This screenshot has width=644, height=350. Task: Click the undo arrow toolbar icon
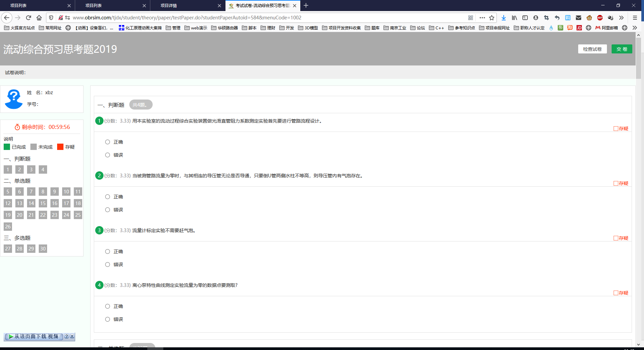point(557,18)
